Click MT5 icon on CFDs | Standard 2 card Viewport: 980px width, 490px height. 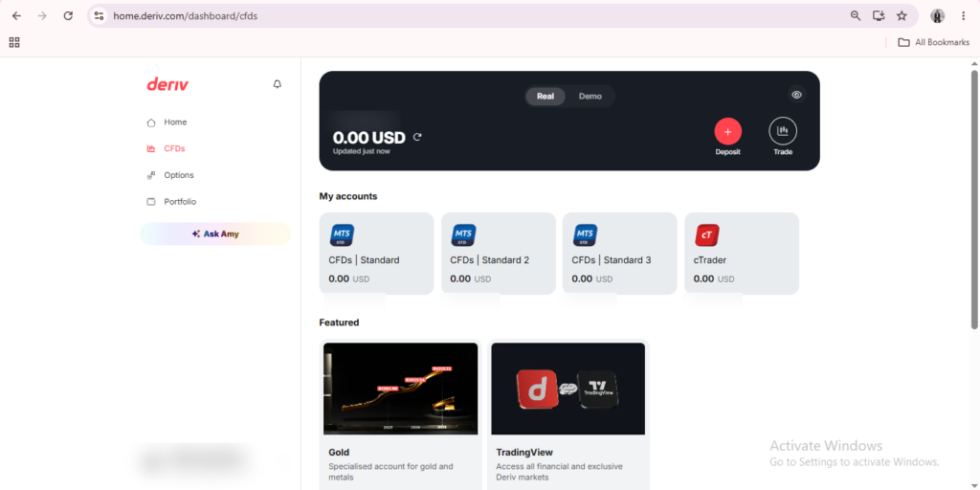pos(463,235)
